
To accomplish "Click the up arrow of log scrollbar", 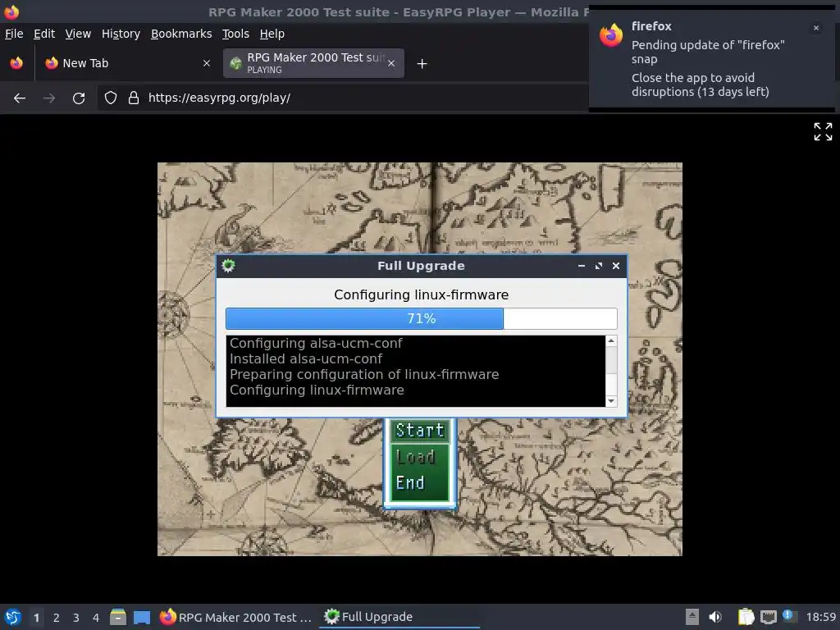I will (x=611, y=340).
